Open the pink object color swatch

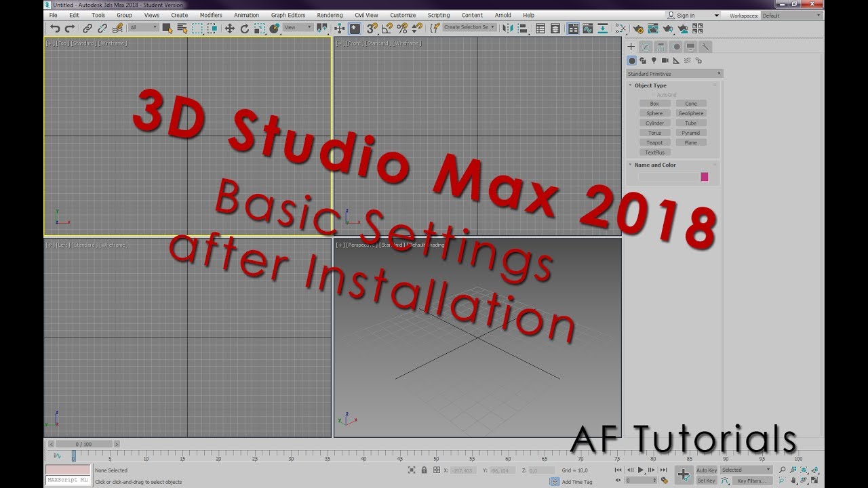[705, 177]
